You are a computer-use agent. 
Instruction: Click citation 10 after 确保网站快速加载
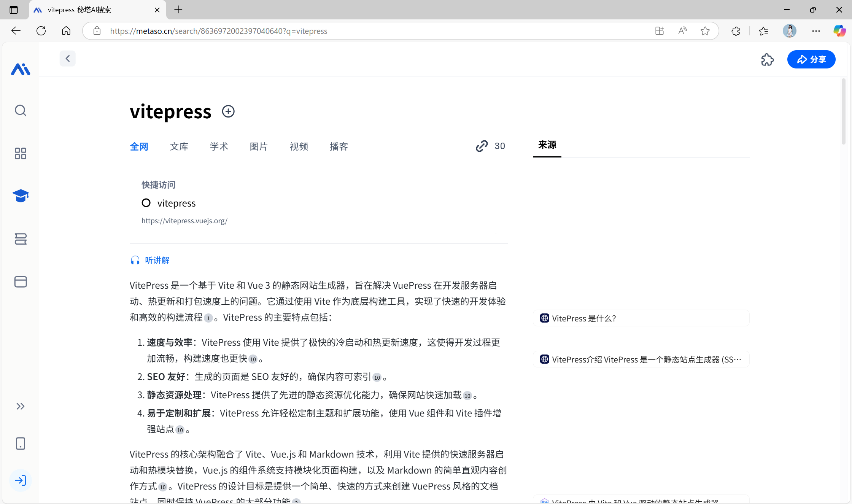pos(467,396)
